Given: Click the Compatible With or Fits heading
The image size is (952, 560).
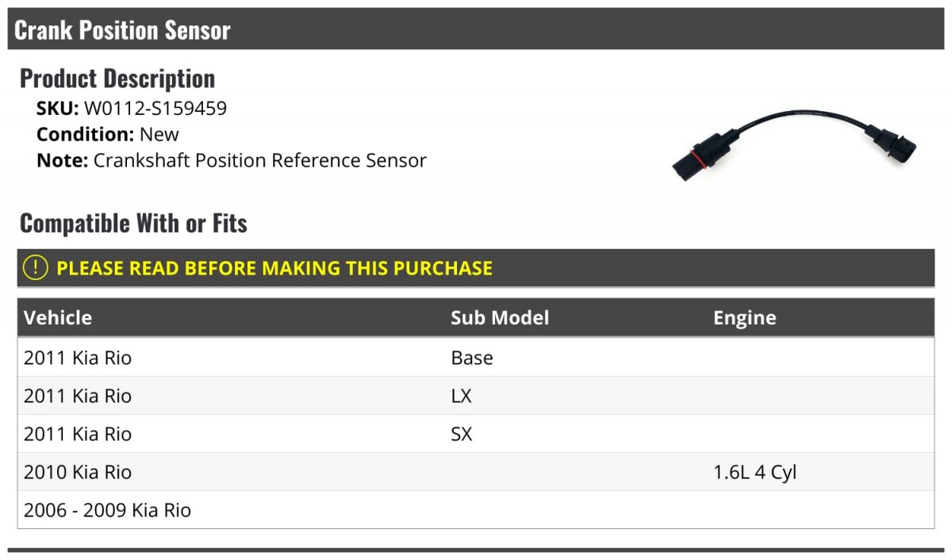Looking at the screenshot, I should (x=133, y=224).
